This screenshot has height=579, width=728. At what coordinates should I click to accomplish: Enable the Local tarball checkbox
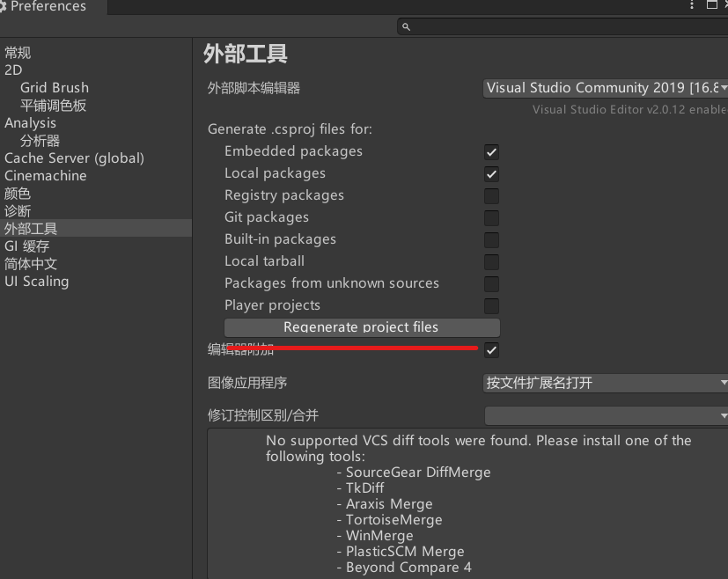490,261
